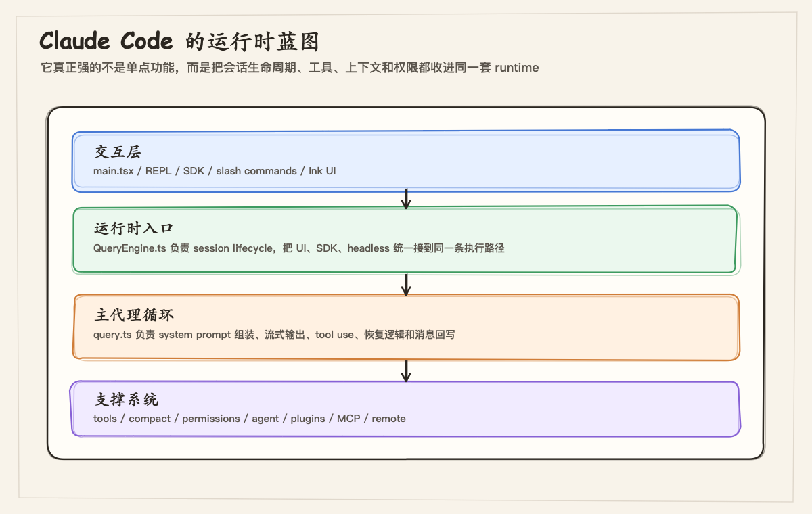Click the subtitle about runtime 收进同一套
The width and height of the screenshot is (812, 514).
tap(290, 68)
